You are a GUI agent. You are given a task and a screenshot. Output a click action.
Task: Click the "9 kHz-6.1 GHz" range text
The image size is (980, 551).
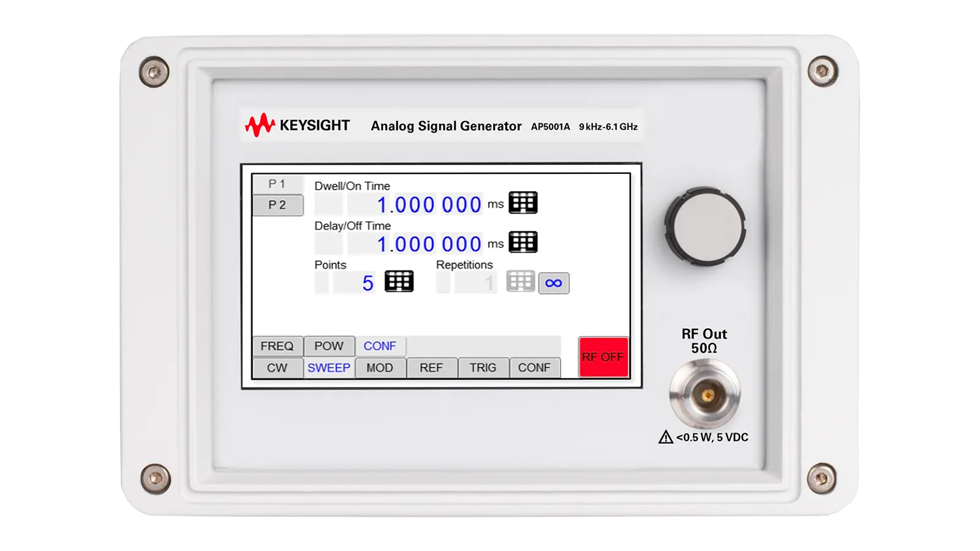coord(608,127)
